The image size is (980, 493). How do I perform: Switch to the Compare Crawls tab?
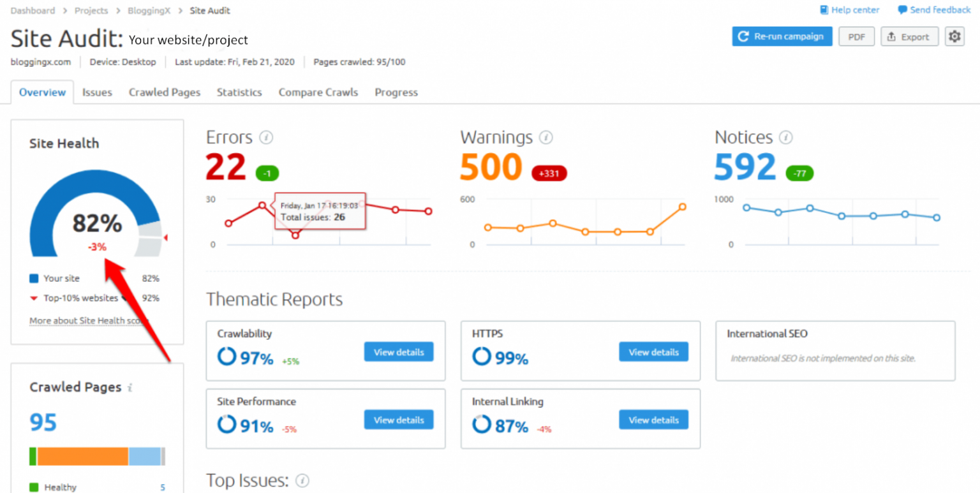pyautogui.click(x=318, y=92)
